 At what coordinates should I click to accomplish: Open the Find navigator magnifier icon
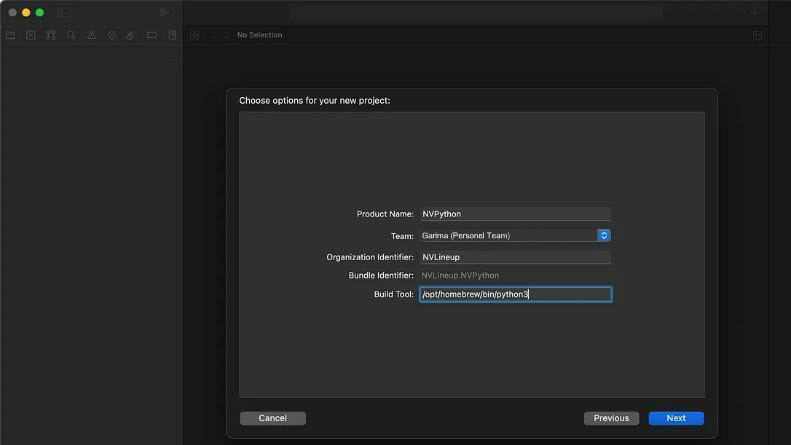click(71, 35)
